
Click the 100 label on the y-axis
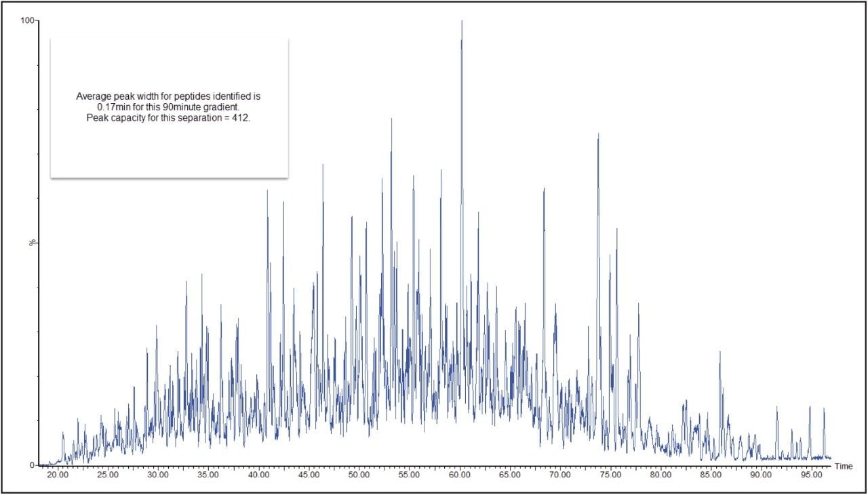(x=28, y=20)
